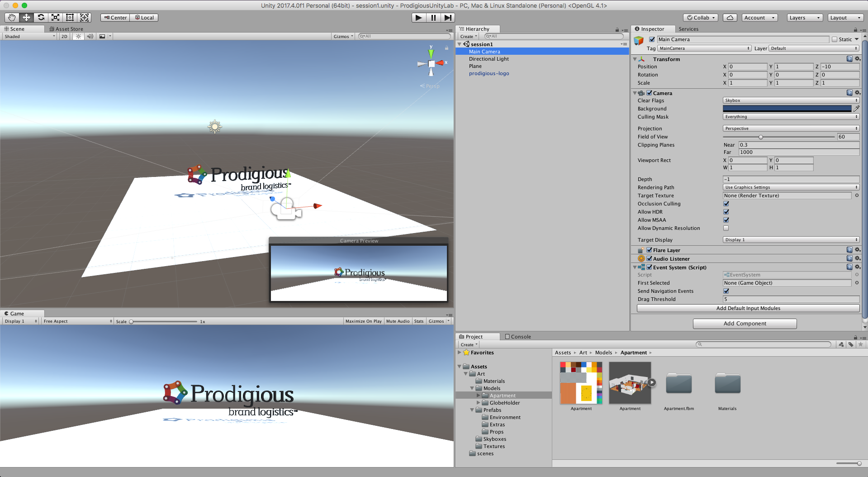Open Target Display dropdown
868x477 pixels.
tap(791, 240)
